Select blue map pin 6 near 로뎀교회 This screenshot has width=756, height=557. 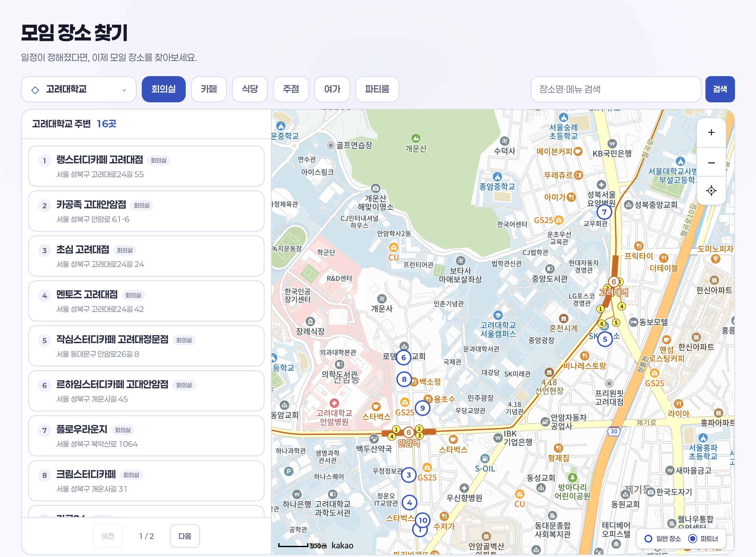[403, 358]
